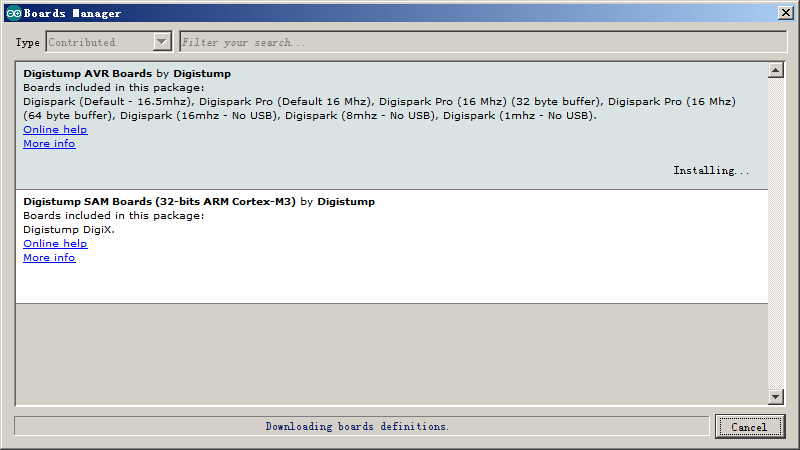Click the Downloading boards definitions progress bar
This screenshot has width=800, height=450.
(362, 426)
